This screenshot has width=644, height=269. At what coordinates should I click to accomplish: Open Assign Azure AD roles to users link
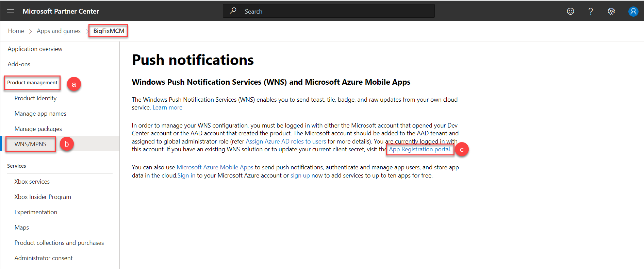click(x=286, y=141)
